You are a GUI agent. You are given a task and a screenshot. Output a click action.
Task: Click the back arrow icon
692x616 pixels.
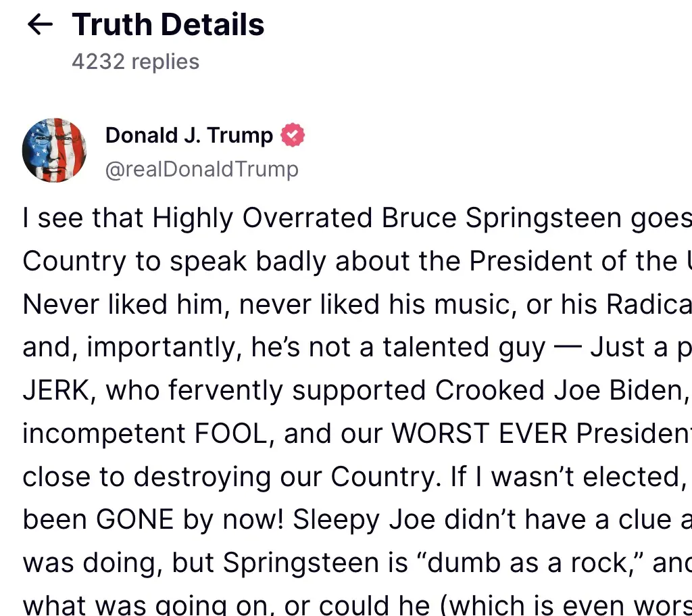coord(40,25)
